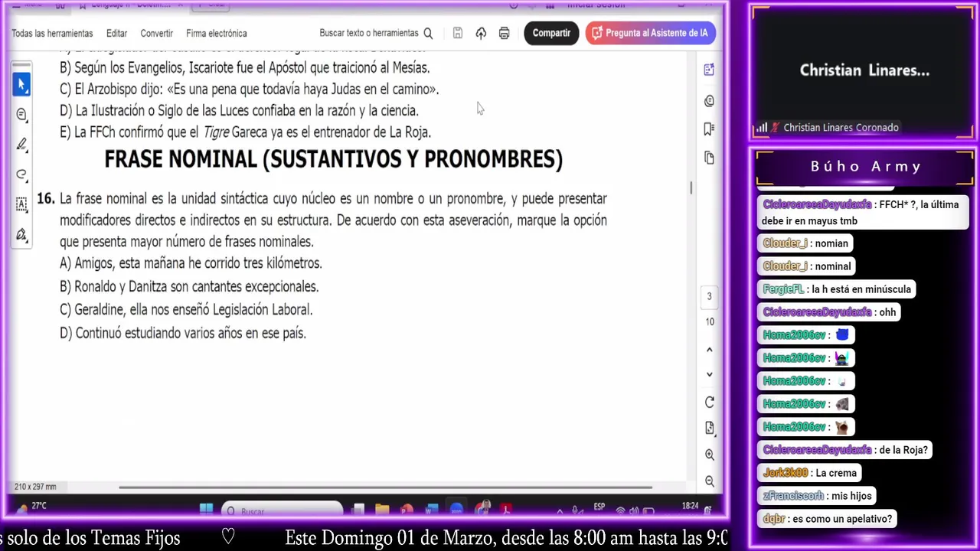Open the Firma electrónica menu

[216, 33]
